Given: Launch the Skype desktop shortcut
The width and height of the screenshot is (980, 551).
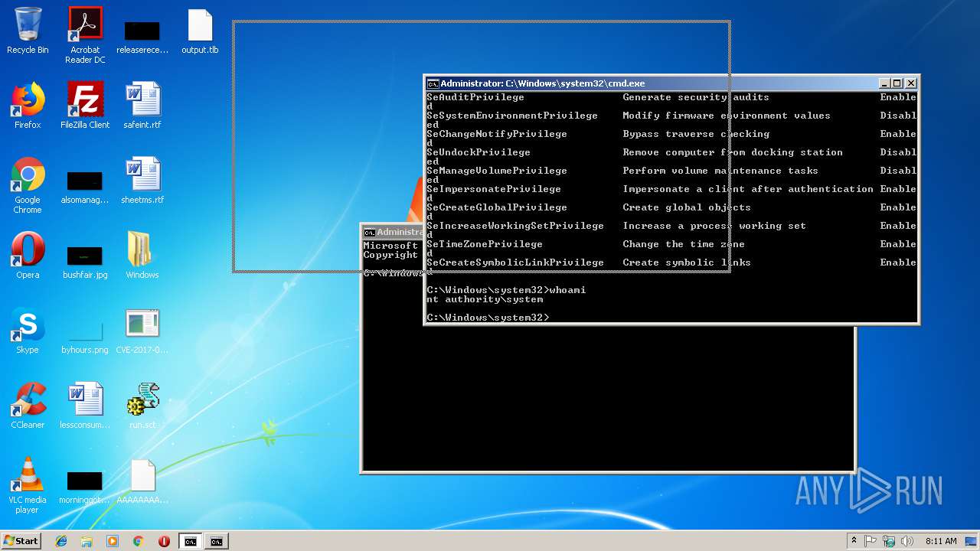Looking at the screenshot, I should 28,331.
